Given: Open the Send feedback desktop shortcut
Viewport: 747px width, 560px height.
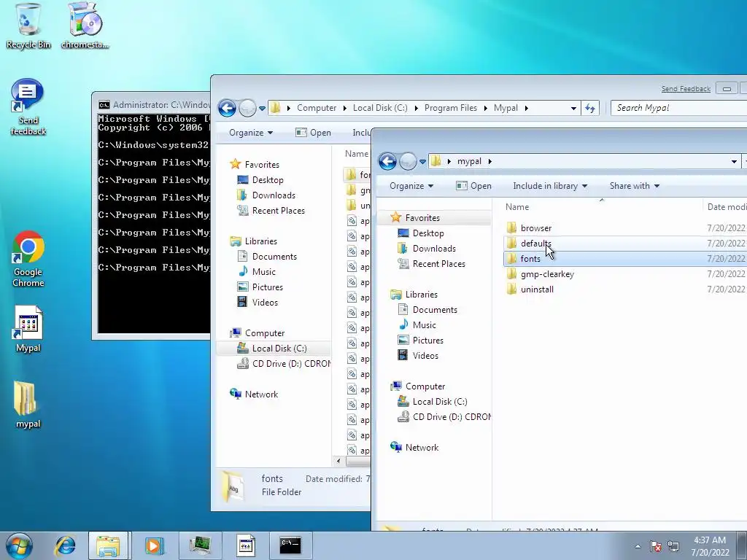Looking at the screenshot, I should 28,106.
